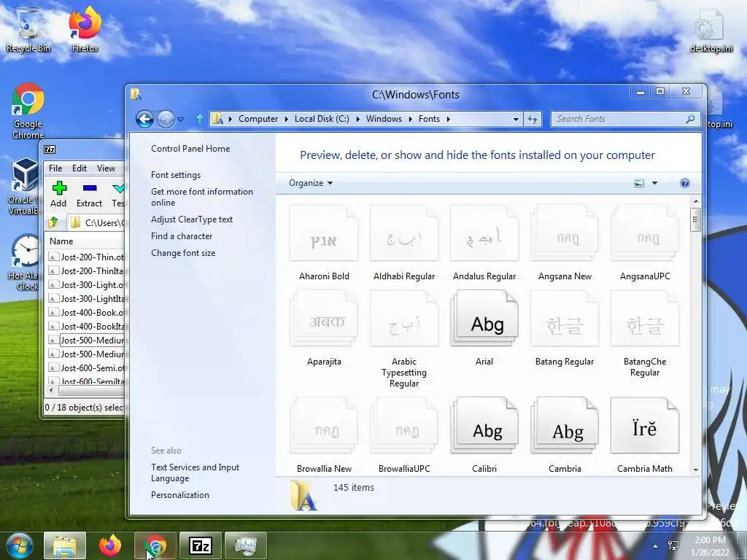Screen dimensions: 747x560
Task: Open Adjust ClearType text link
Action: 192,219
